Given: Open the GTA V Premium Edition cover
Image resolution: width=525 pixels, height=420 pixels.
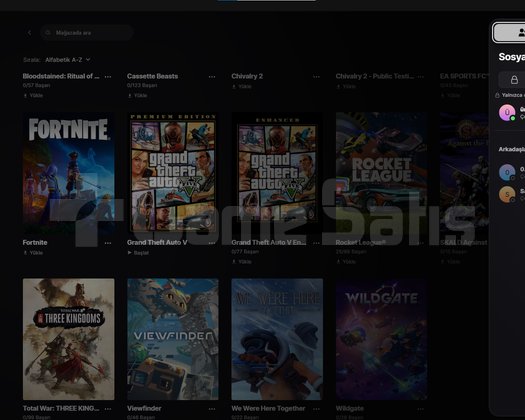Looking at the screenshot, I should click(x=173, y=173).
